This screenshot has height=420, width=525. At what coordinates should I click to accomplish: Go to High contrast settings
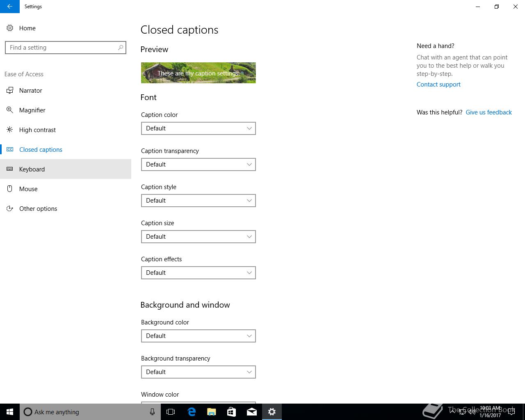coord(66,130)
